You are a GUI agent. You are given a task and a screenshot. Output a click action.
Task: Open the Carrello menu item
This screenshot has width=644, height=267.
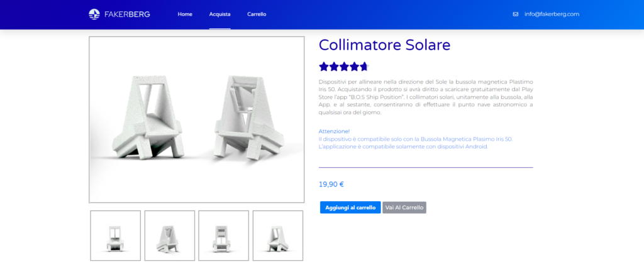[x=257, y=14]
